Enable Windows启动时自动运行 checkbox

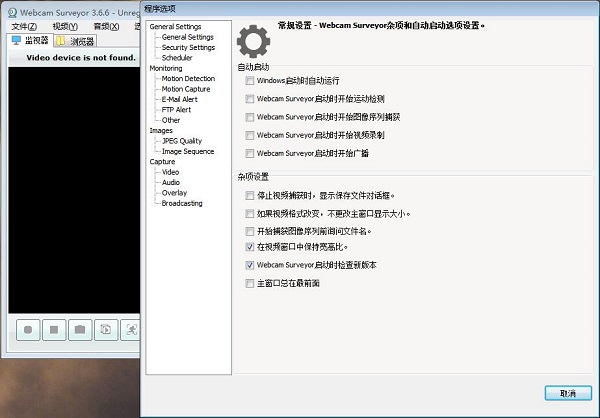point(249,81)
